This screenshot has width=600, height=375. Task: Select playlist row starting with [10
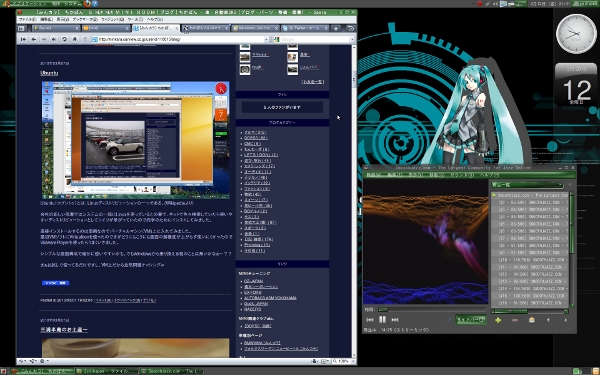[531, 260]
